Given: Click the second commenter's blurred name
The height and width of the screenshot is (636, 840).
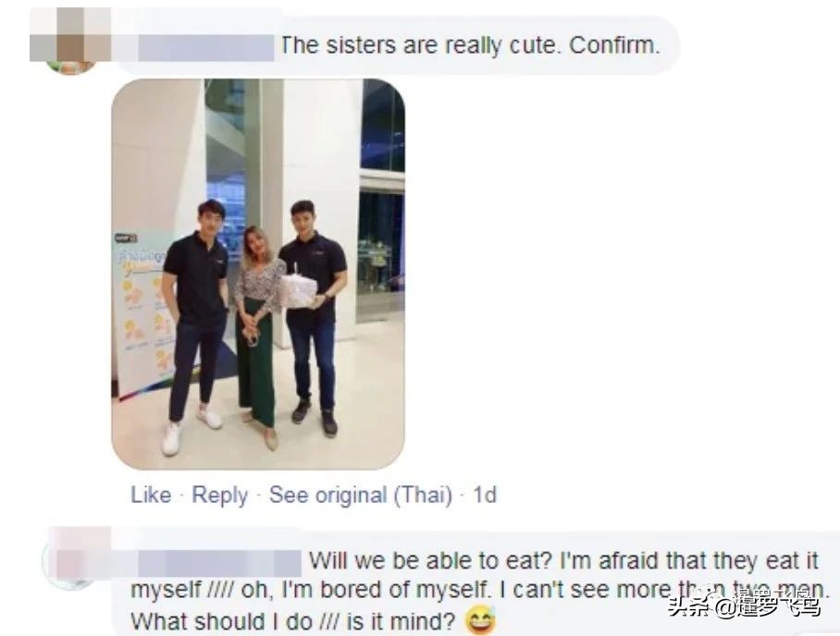Looking at the screenshot, I should [219, 563].
